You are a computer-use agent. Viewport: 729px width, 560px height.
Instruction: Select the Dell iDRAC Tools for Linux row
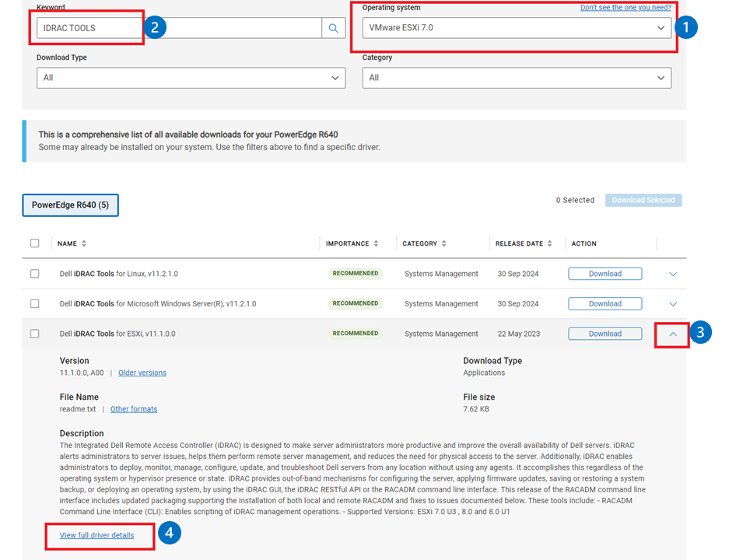click(35, 273)
